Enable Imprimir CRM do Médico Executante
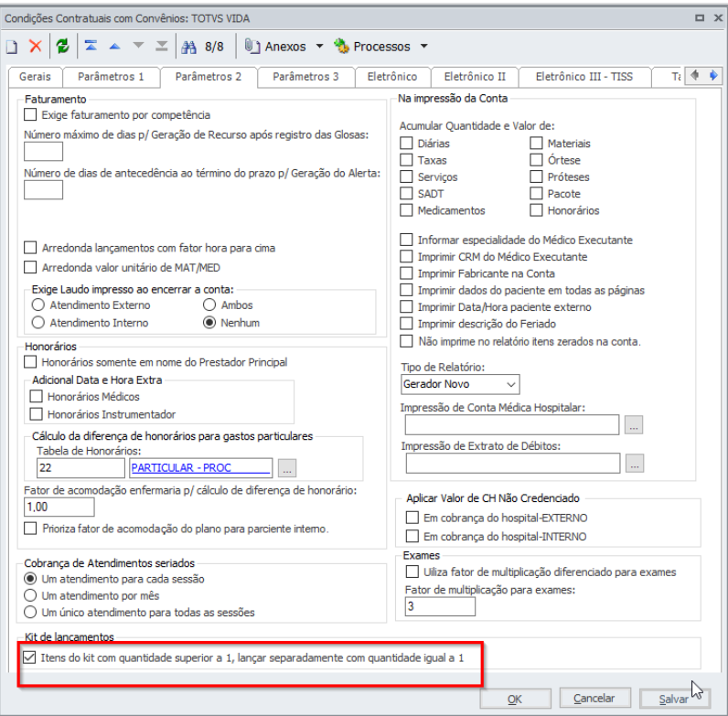This screenshot has width=728, height=716. [x=406, y=256]
